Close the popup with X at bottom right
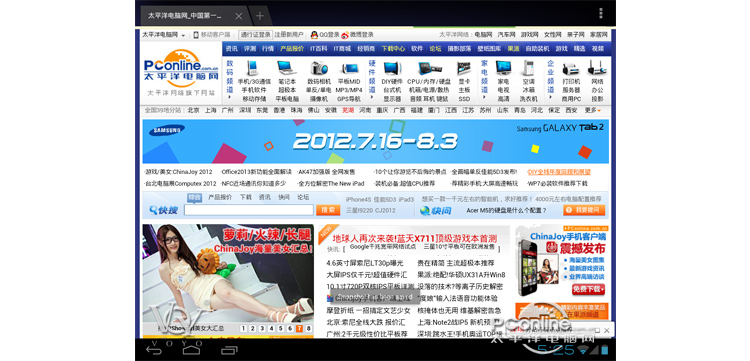Screen dimensions: 750x361 tap(607, 330)
